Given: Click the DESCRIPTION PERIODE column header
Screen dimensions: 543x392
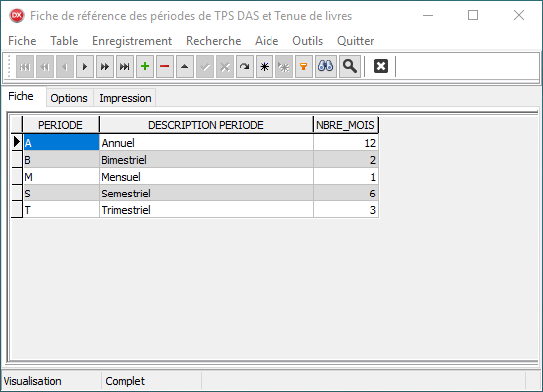Looking at the screenshot, I should 206,125.
